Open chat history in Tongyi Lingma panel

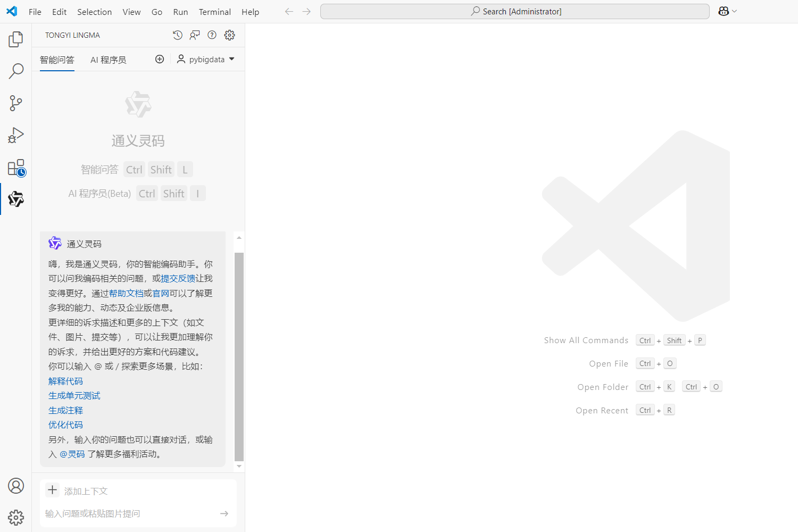(178, 35)
